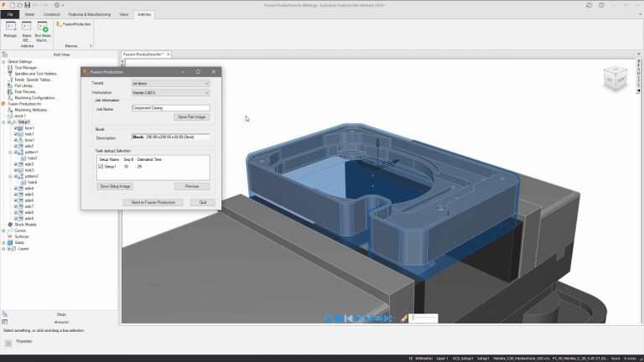Click the Preview button in dialog

click(x=192, y=186)
